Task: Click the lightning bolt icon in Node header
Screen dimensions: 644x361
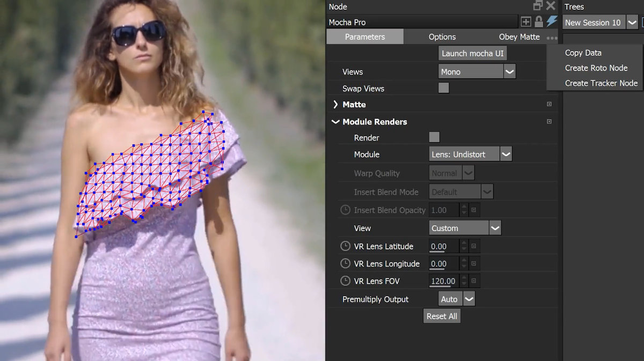Action: click(552, 22)
